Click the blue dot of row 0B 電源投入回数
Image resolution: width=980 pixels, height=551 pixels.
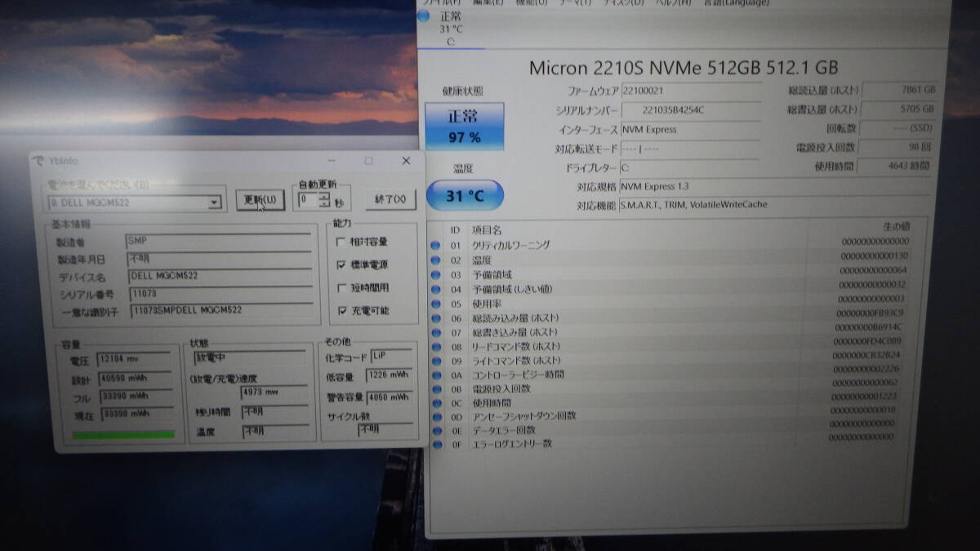(435, 389)
